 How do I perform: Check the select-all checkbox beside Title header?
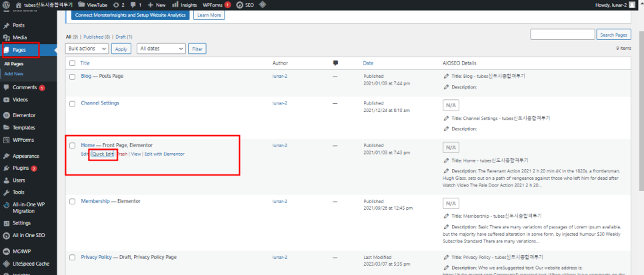click(x=72, y=63)
